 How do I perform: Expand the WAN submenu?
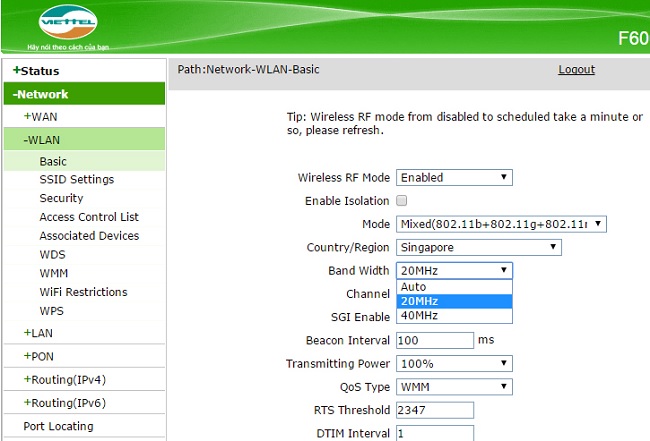[x=40, y=117]
